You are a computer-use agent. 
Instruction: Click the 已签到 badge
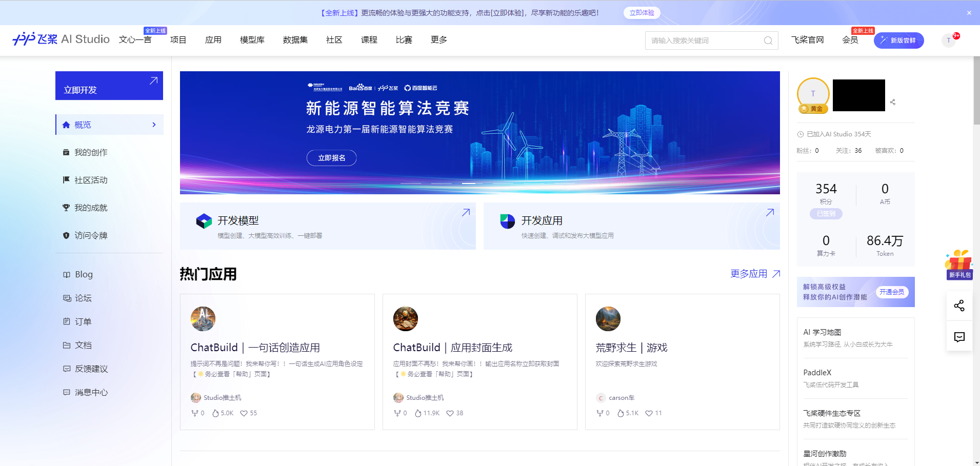coord(826,214)
